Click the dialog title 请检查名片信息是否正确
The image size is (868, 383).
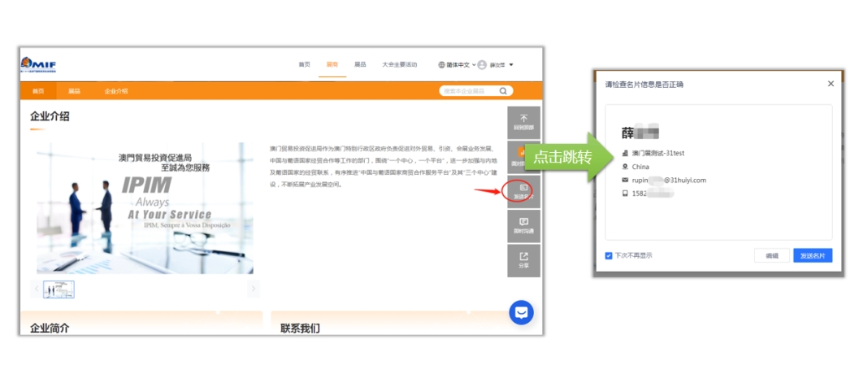pos(644,85)
